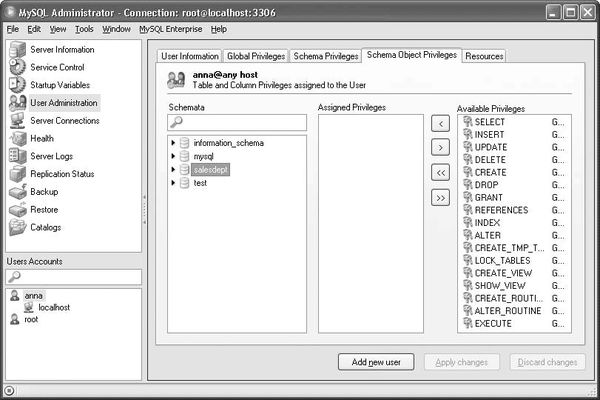The height and width of the screenshot is (400, 600).
Task: Open the Tools menu
Action: [x=84, y=29]
